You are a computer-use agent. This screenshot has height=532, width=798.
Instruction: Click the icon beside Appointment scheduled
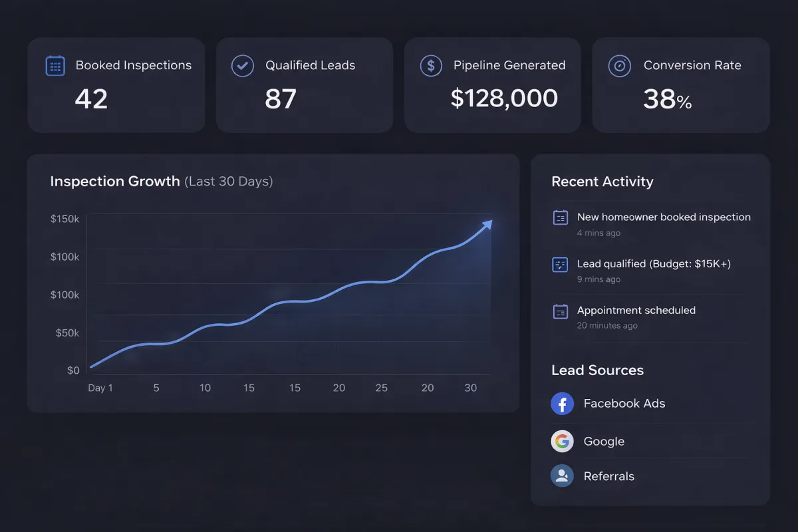pyautogui.click(x=561, y=311)
